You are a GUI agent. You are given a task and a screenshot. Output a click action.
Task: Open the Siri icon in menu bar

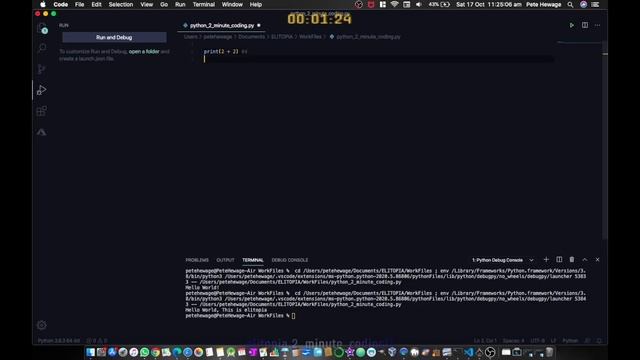tap(583, 4)
